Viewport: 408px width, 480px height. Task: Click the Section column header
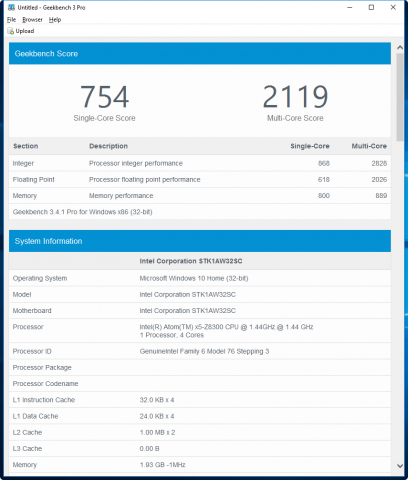(x=26, y=146)
